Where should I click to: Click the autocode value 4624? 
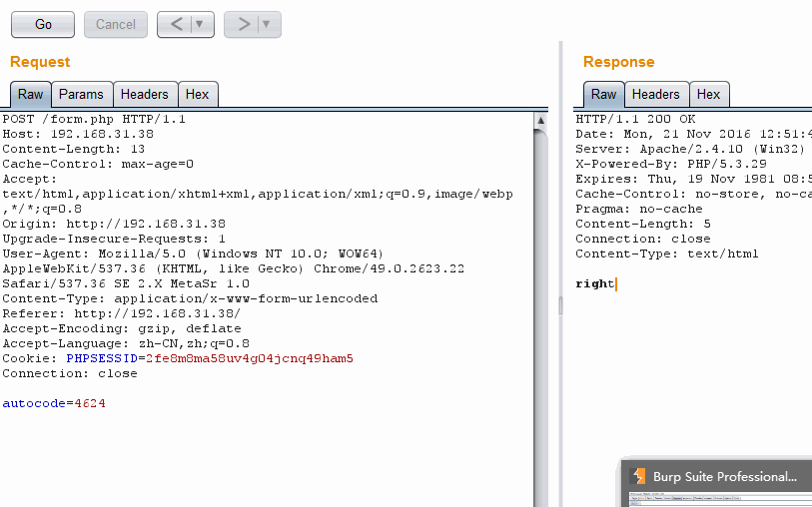tap(90, 403)
